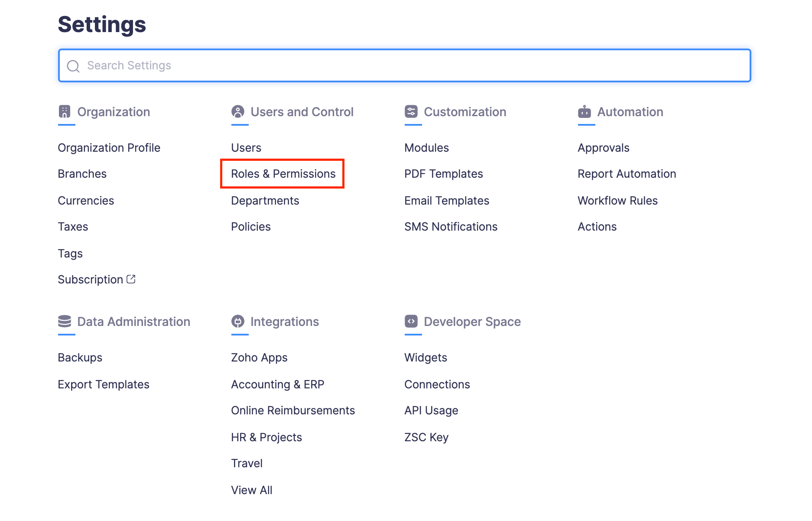Image resolution: width=812 pixels, height=521 pixels.
Task: Open Accounting & ERP integrations
Action: 277,384
